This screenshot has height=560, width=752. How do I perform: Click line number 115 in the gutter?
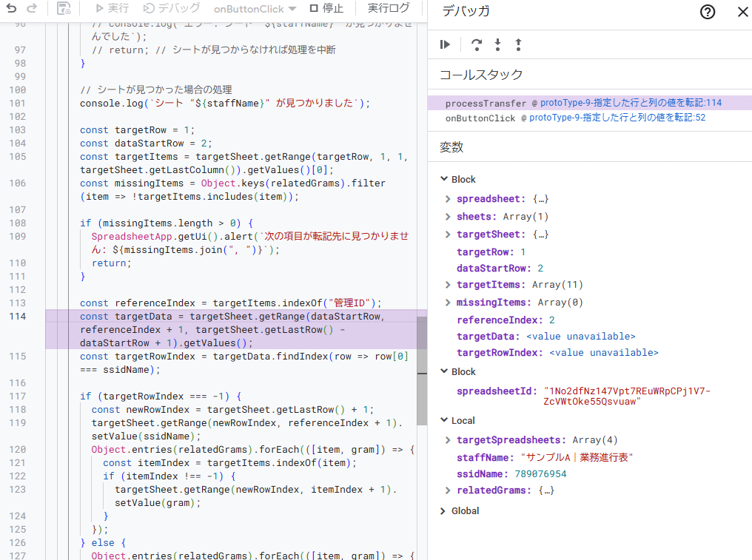[x=16, y=357]
